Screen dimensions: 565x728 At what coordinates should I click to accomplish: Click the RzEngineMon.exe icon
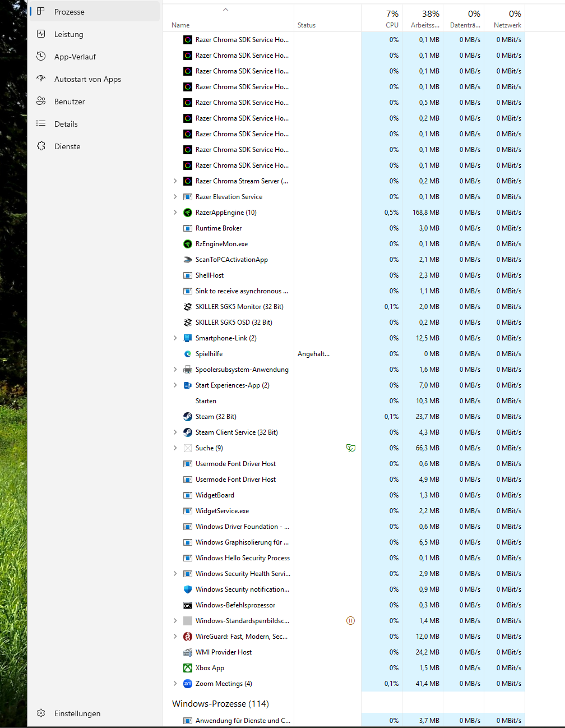tap(188, 244)
